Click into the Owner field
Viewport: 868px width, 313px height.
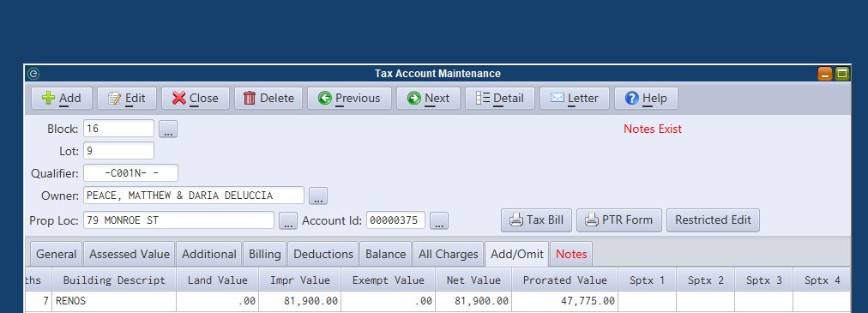click(194, 196)
